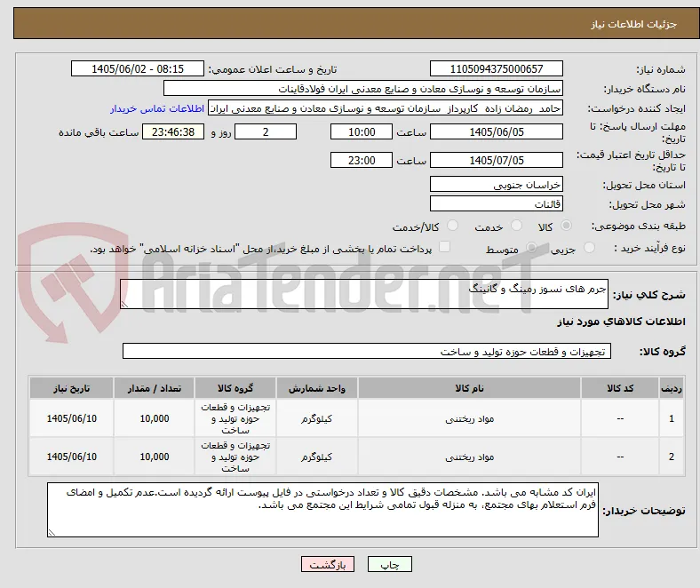Screen dimensions: 700x588
Task: Select the متوسط purchase type radio
Action: tap(531, 248)
